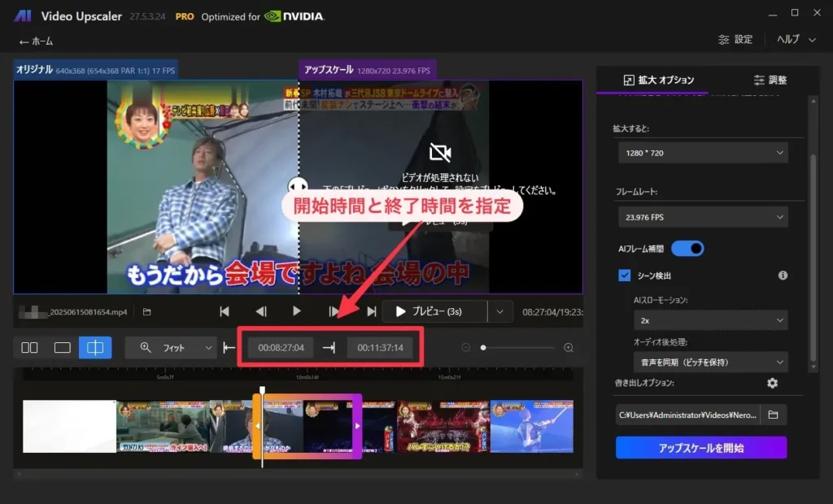The image size is (833, 504).
Task: Jump to the first frame of the video
Action: [225, 311]
